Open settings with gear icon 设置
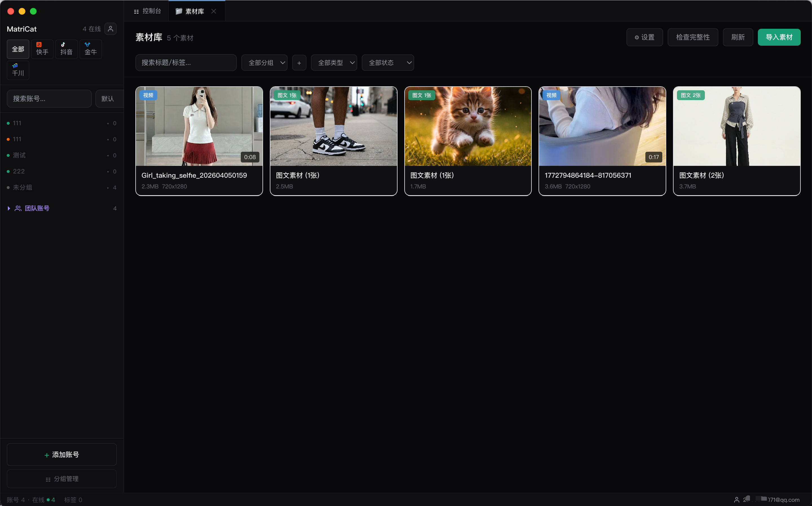The height and width of the screenshot is (506, 812). (645, 37)
